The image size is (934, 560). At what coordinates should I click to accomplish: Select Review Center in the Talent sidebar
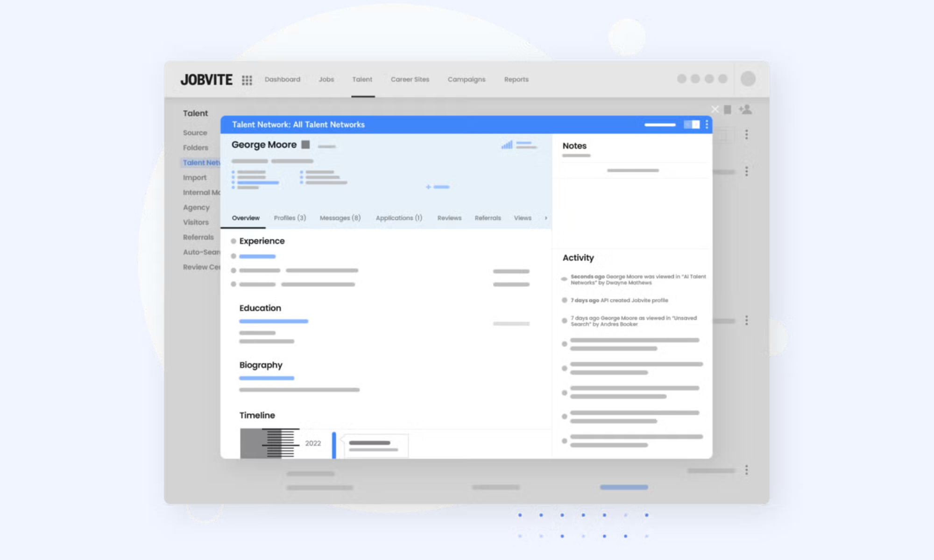click(201, 267)
